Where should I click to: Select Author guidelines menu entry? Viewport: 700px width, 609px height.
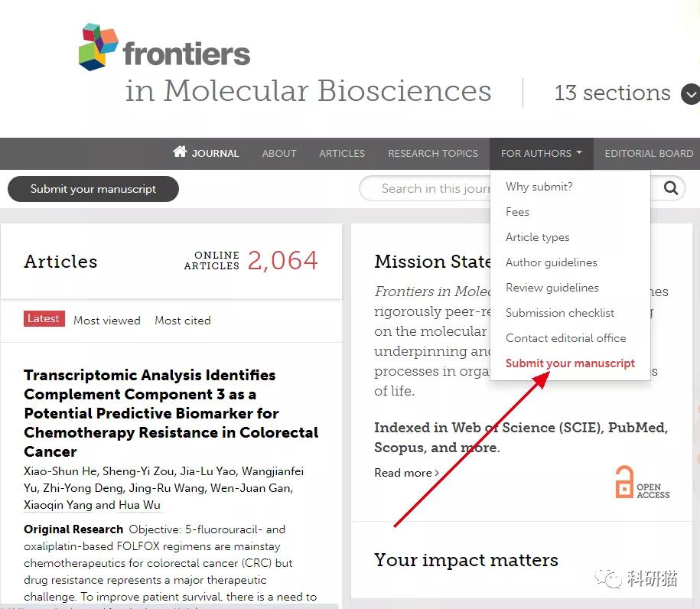click(552, 262)
